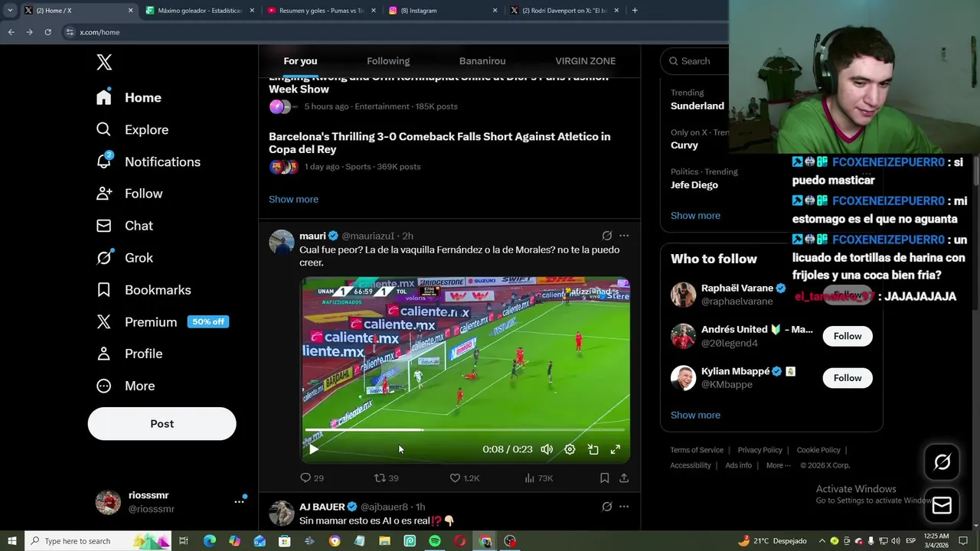Open Profile from sidebar

pyautogui.click(x=129, y=354)
